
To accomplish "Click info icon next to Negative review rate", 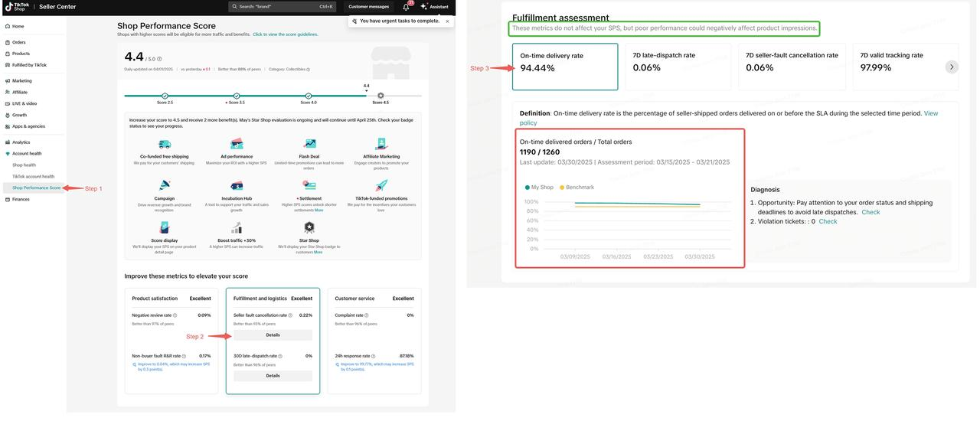I will [175, 315].
